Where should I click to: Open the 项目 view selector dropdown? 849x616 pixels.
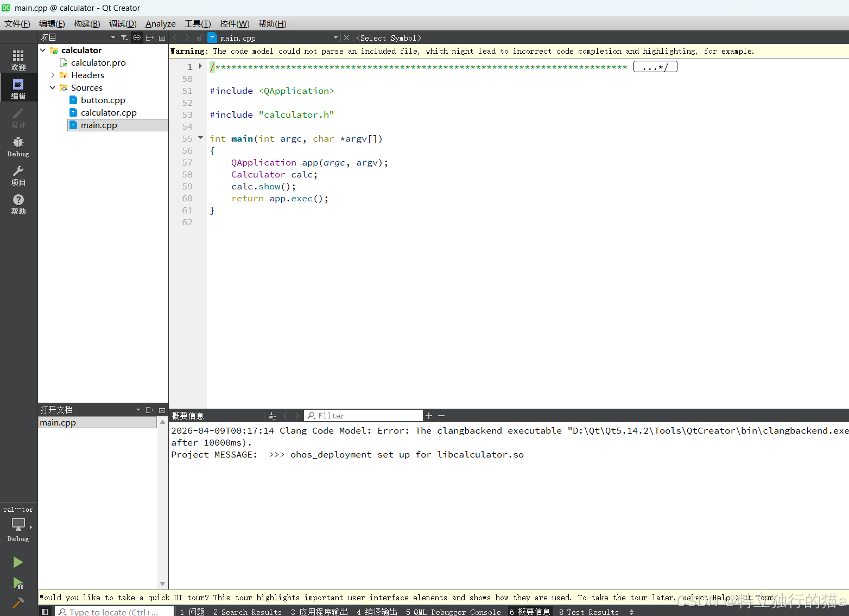click(x=113, y=37)
